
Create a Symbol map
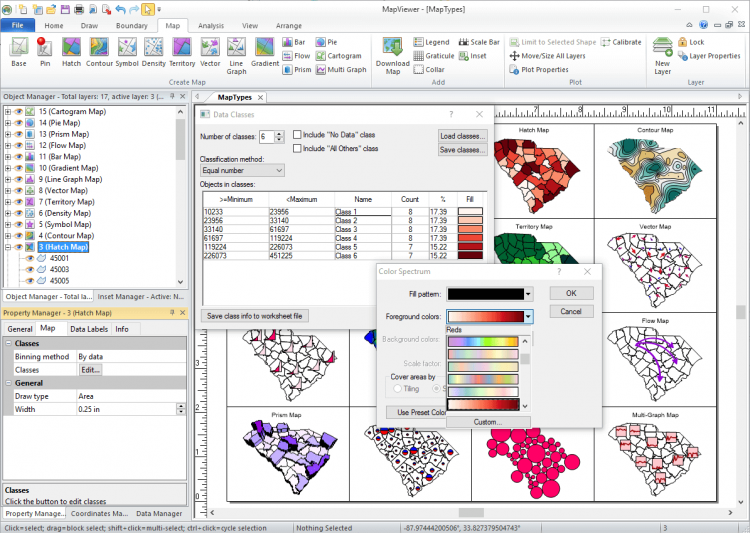(127, 52)
